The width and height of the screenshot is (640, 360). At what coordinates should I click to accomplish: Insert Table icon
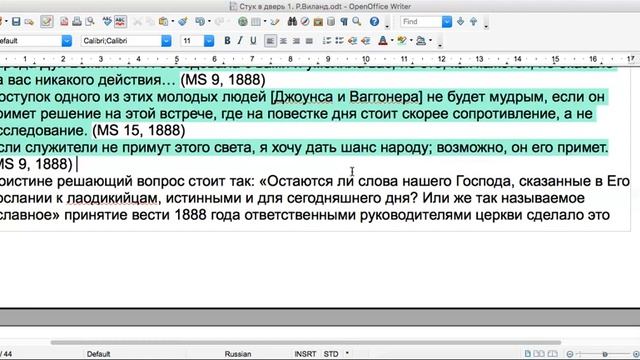(x=256, y=22)
